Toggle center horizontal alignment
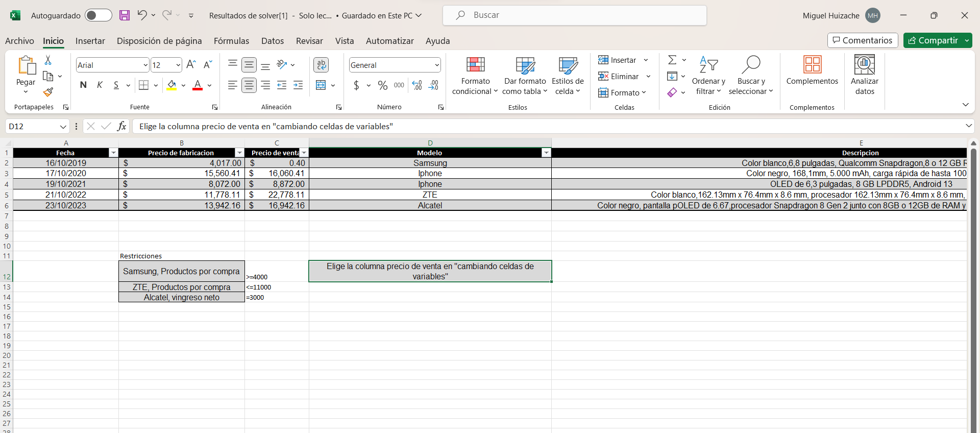Screen dimensions: 980x433 [x=249, y=85]
